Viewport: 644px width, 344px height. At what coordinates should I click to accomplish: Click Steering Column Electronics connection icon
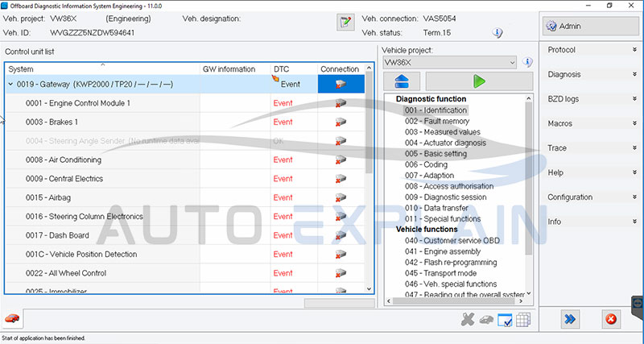(x=341, y=217)
